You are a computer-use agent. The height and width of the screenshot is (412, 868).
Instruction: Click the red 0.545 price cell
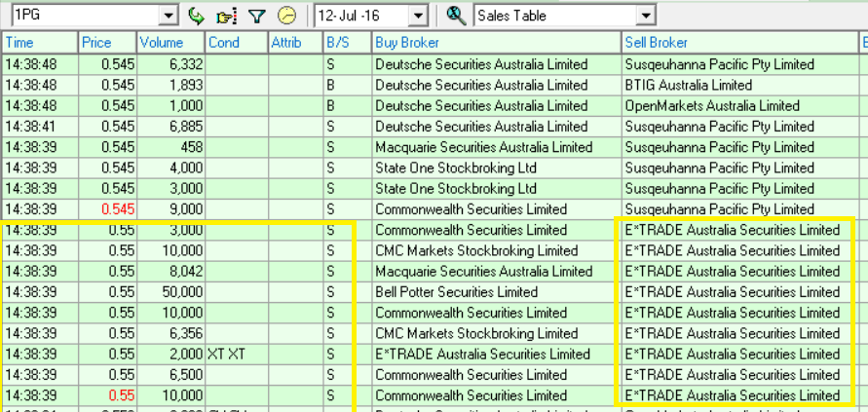tap(107, 209)
